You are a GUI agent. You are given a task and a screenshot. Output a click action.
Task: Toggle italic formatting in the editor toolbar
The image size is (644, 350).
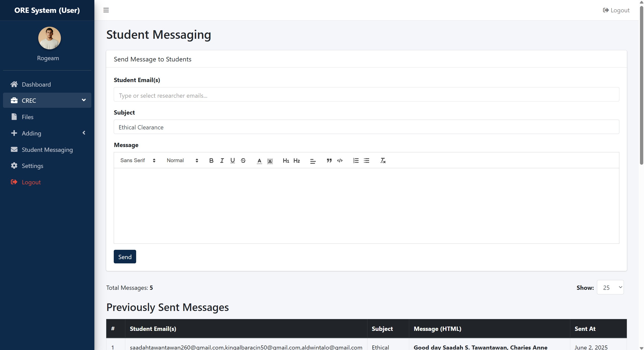tap(222, 161)
